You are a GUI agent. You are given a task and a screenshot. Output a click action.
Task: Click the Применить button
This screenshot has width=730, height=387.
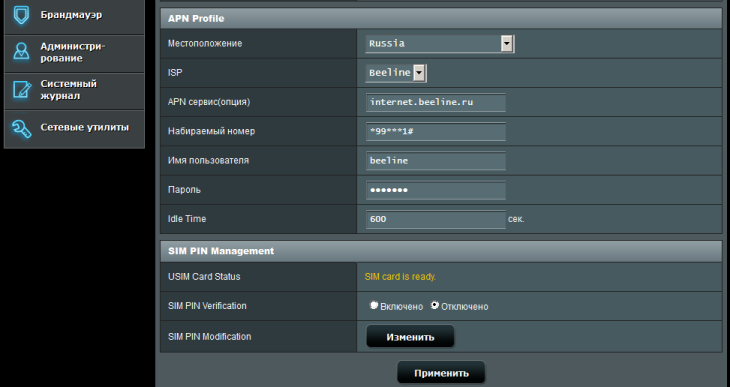tap(441, 373)
